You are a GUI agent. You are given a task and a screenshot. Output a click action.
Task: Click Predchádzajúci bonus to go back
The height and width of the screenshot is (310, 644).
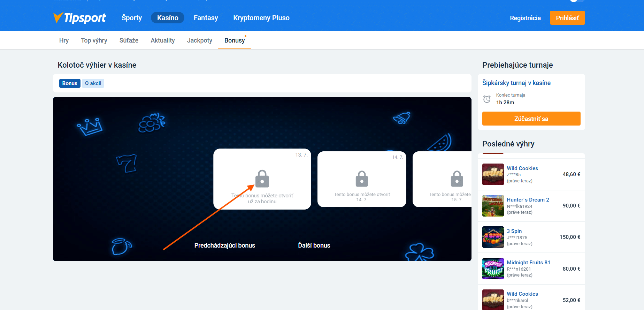(225, 245)
